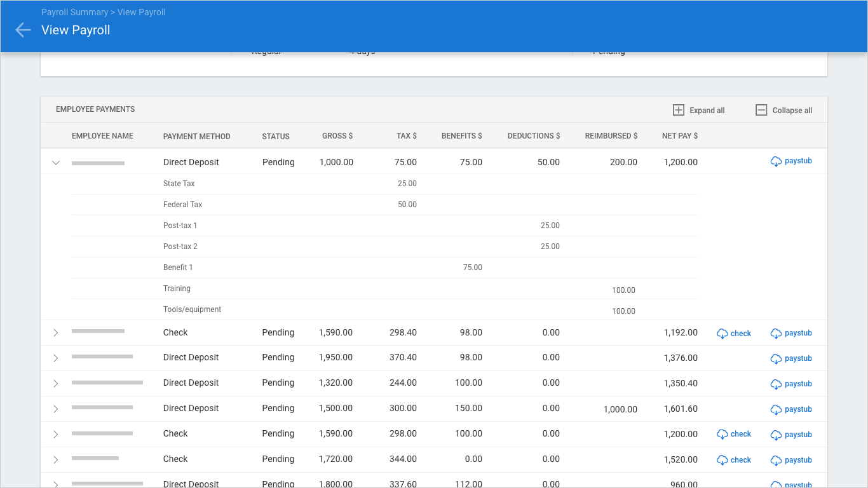Viewport: 868px width, 488px height.
Task: Collapse the expanded 1,000.00 gross row
Action: click(x=56, y=163)
